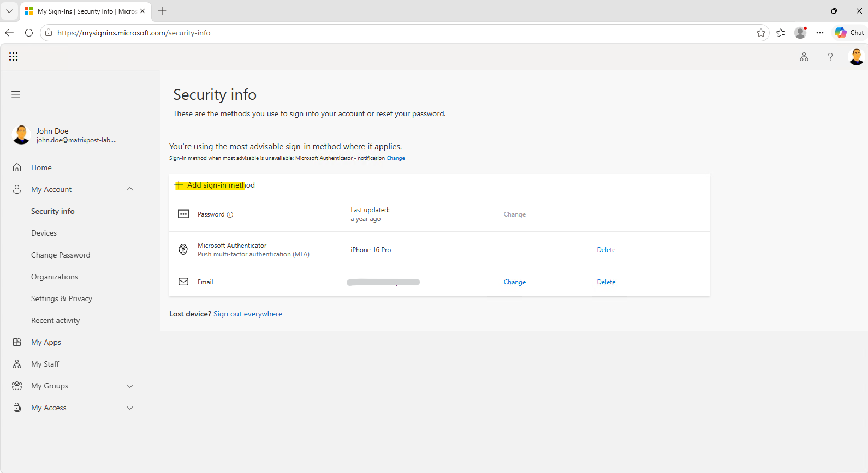Open Devices in sidebar
Screen dimensions: 868x473
tap(44, 233)
